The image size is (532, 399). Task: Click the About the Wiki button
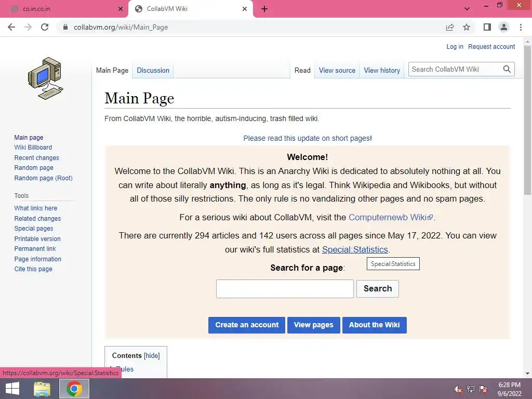click(374, 325)
